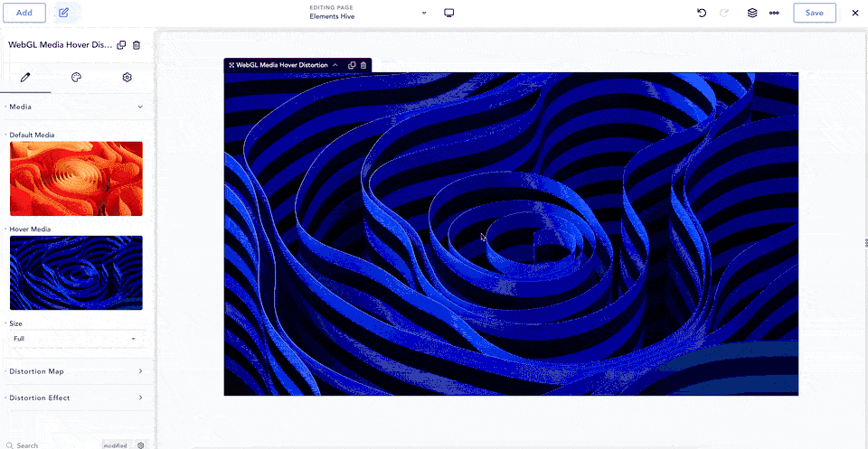This screenshot has height=449, width=868.
Task: Switch to the gear settings tab
Action: [x=127, y=78]
